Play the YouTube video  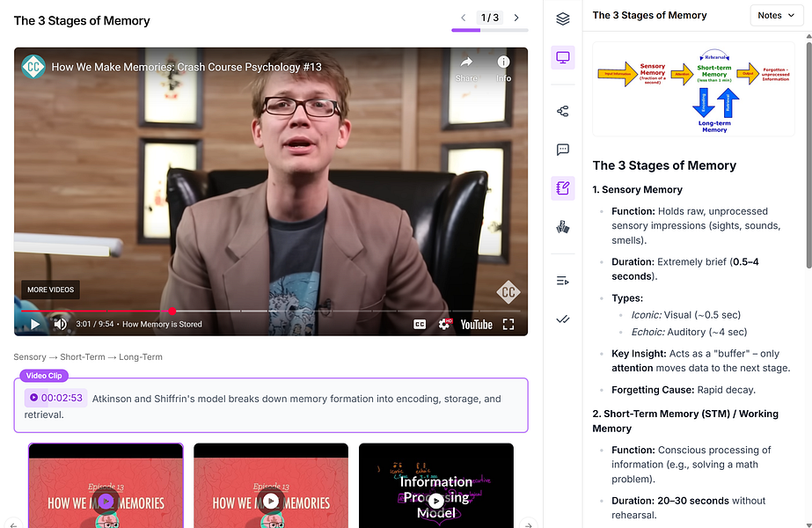[x=34, y=325]
